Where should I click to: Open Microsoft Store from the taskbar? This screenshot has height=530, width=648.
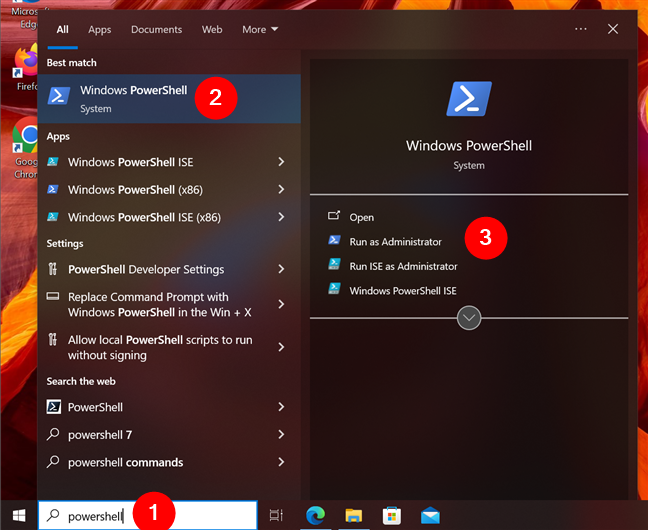point(392,516)
